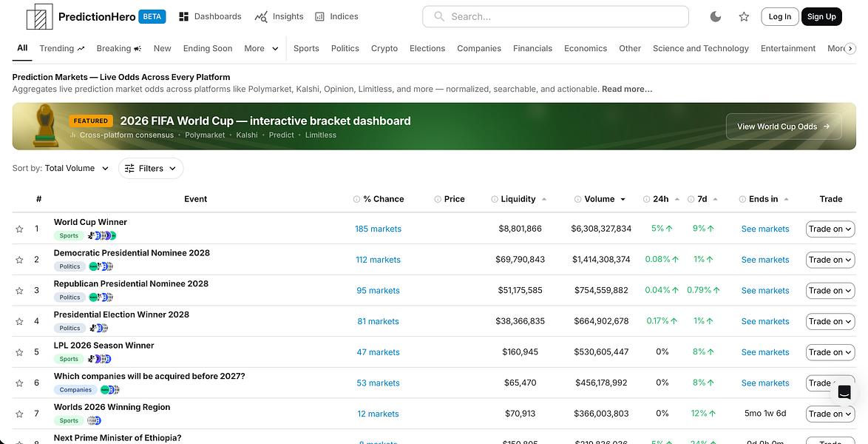This screenshot has height=444, width=868.
Task: Filter by the Elections category
Action: 427,48
